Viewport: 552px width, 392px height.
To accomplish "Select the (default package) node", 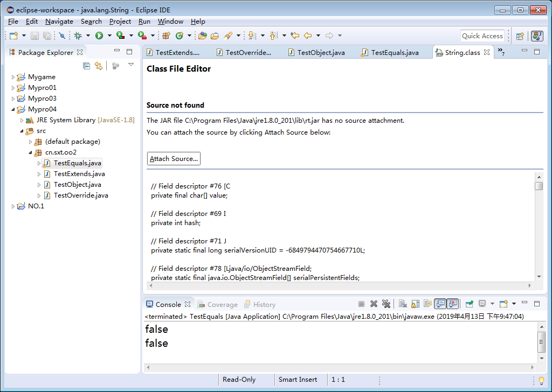I will click(73, 142).
